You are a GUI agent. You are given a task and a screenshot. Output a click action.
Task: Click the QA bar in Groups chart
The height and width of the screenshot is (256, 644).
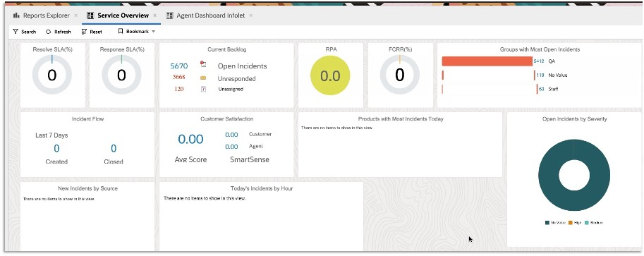(487, 61)
